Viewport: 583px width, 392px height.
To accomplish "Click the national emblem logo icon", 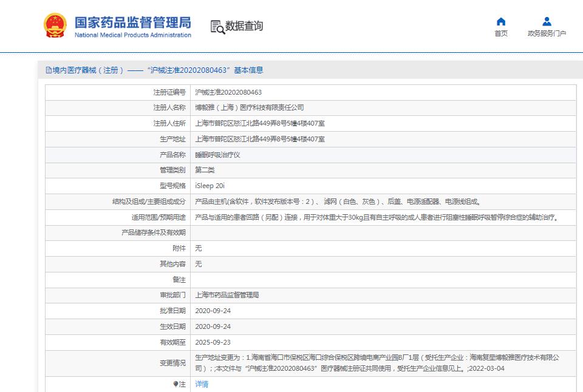I will (x=55, y=25).
